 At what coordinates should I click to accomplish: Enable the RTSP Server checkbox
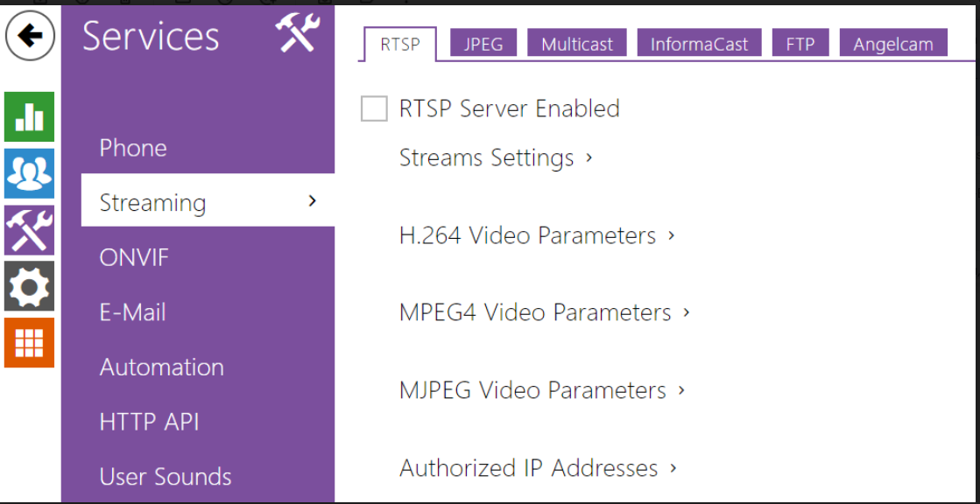tap(374, 109)
